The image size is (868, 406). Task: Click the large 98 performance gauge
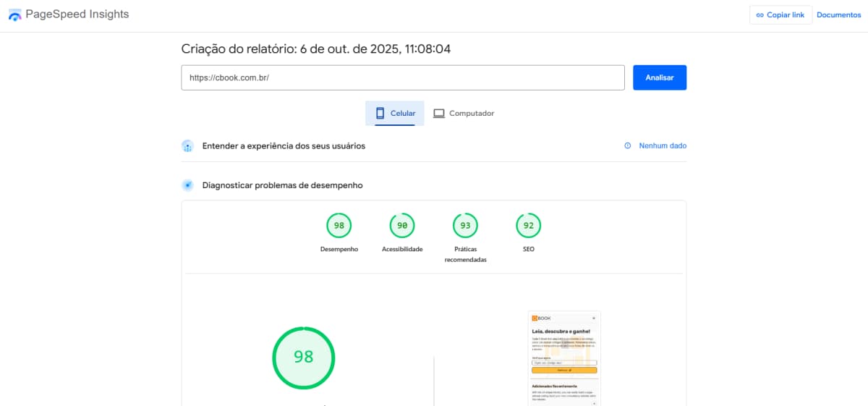click(304, 357)
